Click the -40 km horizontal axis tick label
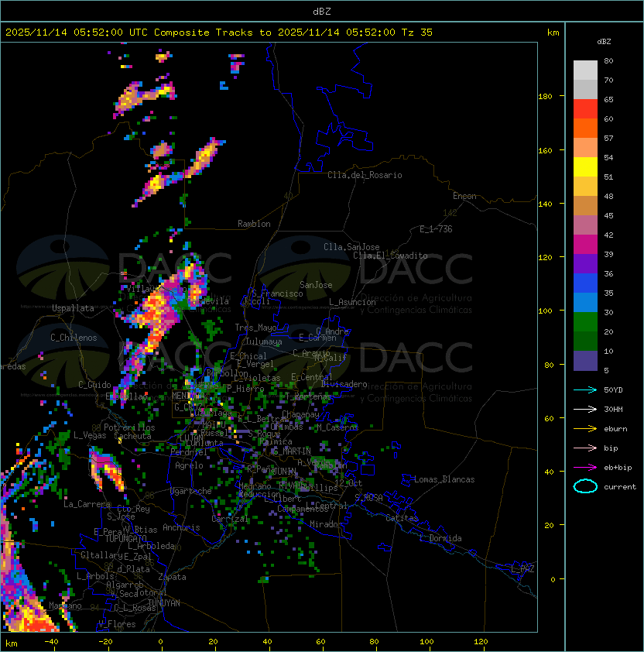Screen dimensions: 644x652 tap(52, 642)
